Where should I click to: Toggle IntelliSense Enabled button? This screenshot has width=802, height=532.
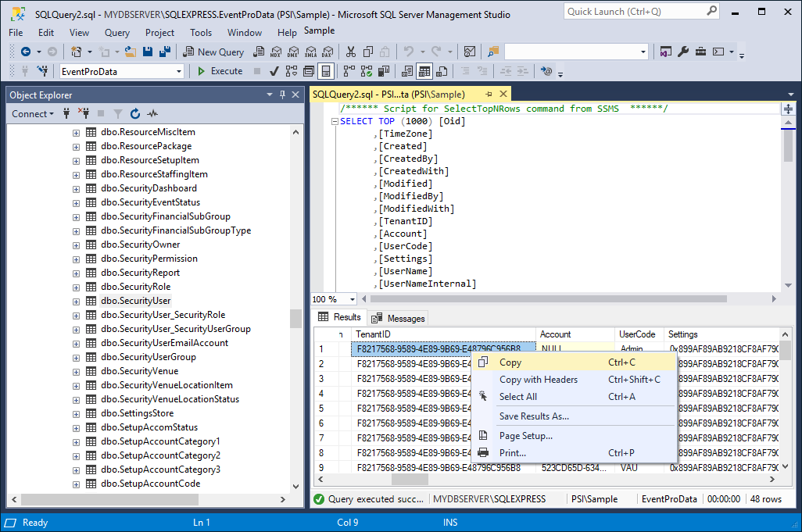(x=326, y=71)
